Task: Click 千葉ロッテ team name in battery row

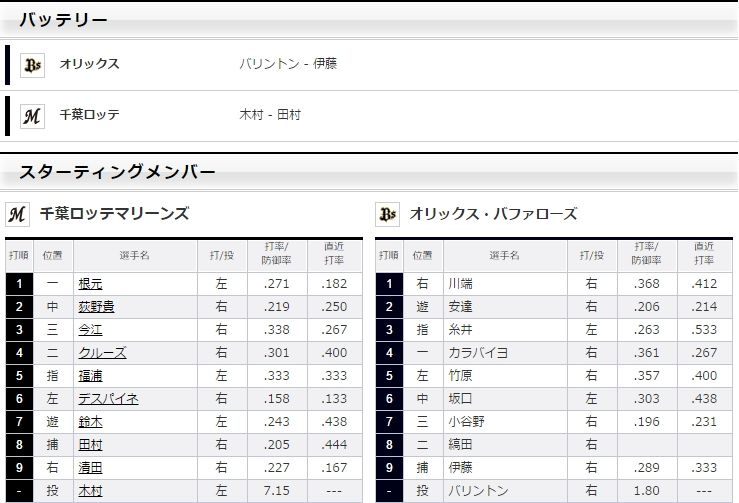Action: [90, 115]
